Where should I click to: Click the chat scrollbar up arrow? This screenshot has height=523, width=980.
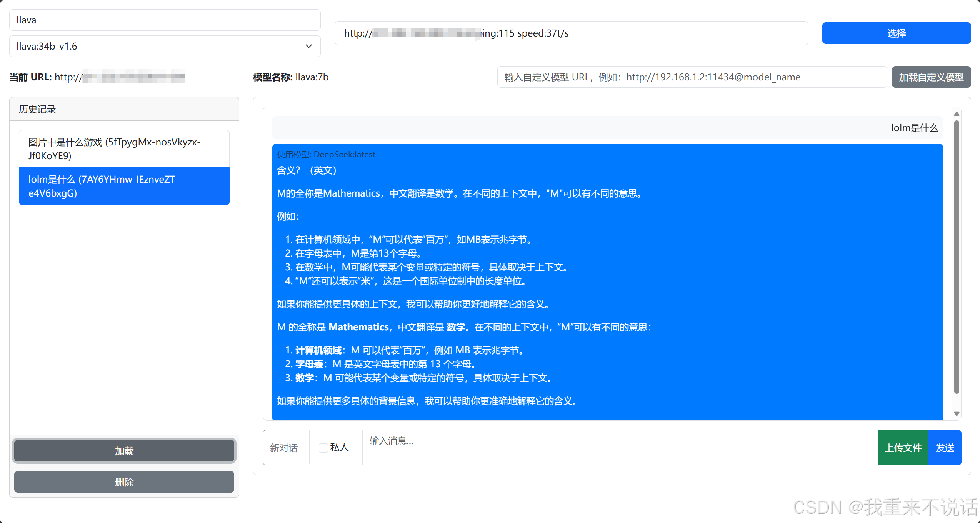[957, 114]
